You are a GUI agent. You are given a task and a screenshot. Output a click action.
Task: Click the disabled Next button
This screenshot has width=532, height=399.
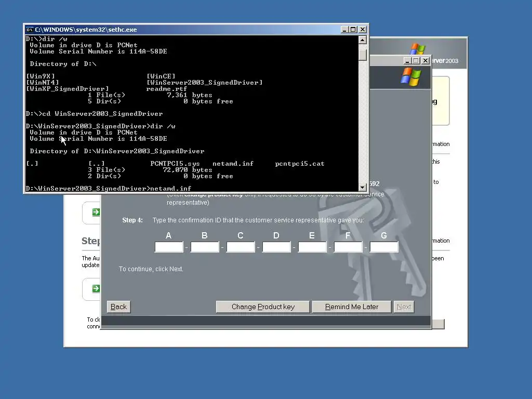coord(404,307)
